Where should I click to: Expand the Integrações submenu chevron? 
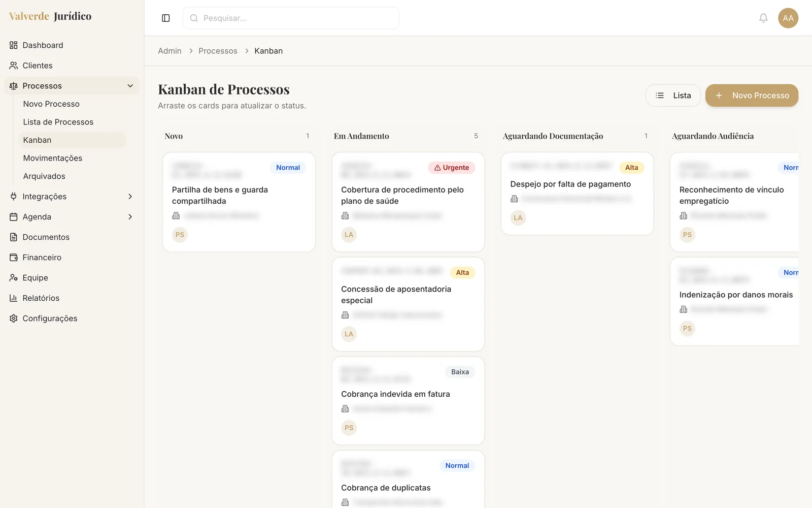pos(130,197)
